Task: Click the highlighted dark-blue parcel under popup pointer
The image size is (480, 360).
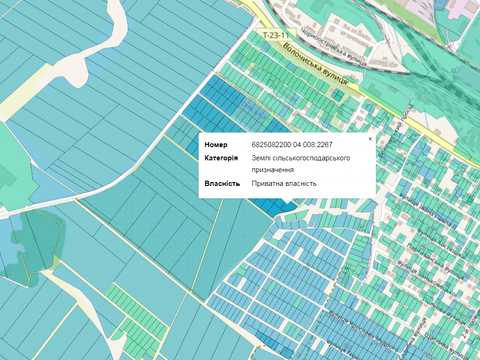Action: click(273, 206)
